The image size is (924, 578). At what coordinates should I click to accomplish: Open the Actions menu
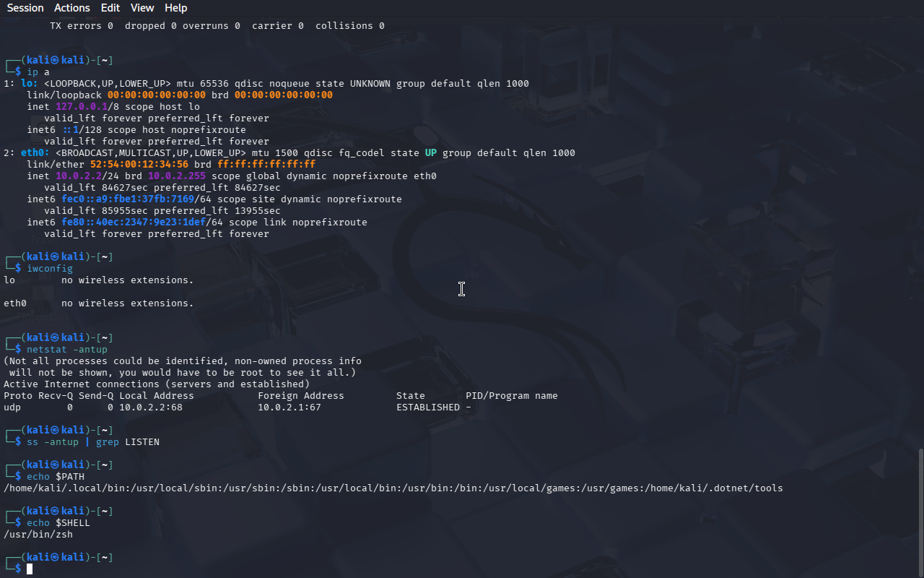point(72,8)
